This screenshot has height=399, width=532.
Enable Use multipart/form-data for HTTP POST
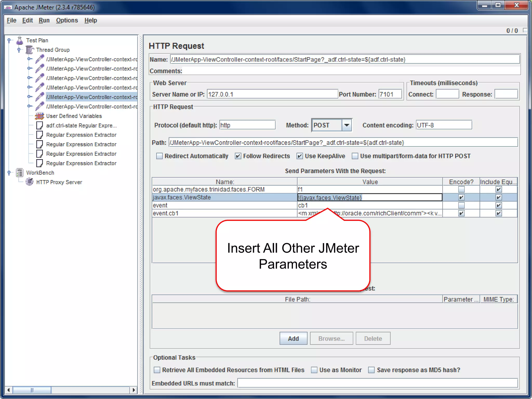click(355, 156)
